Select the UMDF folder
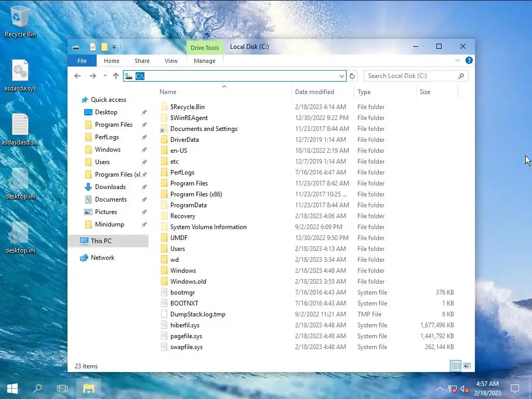 [x=179, y=238]
